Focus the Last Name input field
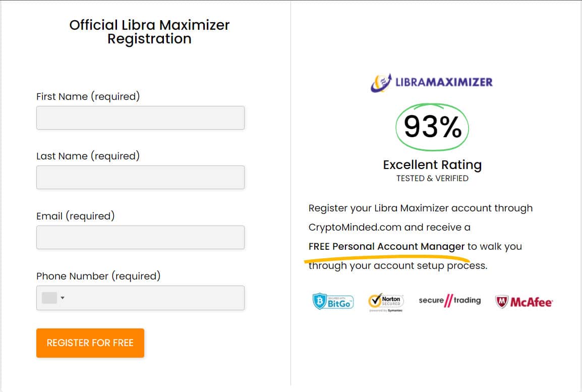Screen dimensions: 582x392 140,178
